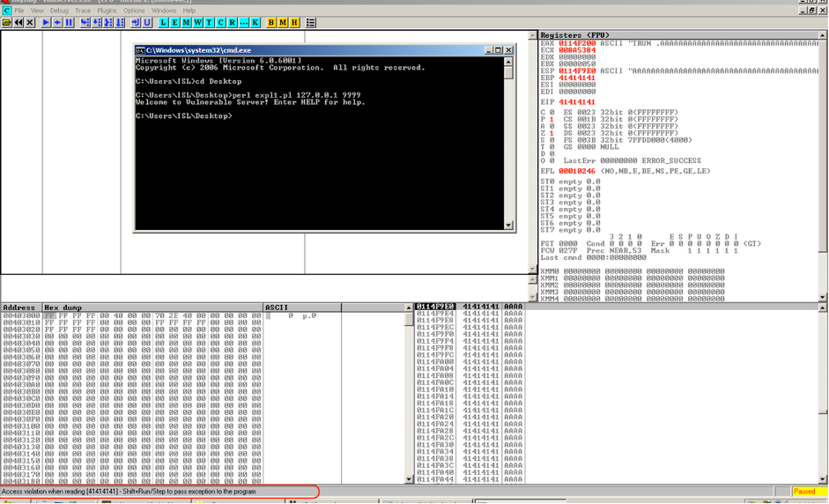This screenshot has height=504, width=829.
Task: Click the Trace over toolbar icon
Action: coord(120,23)
